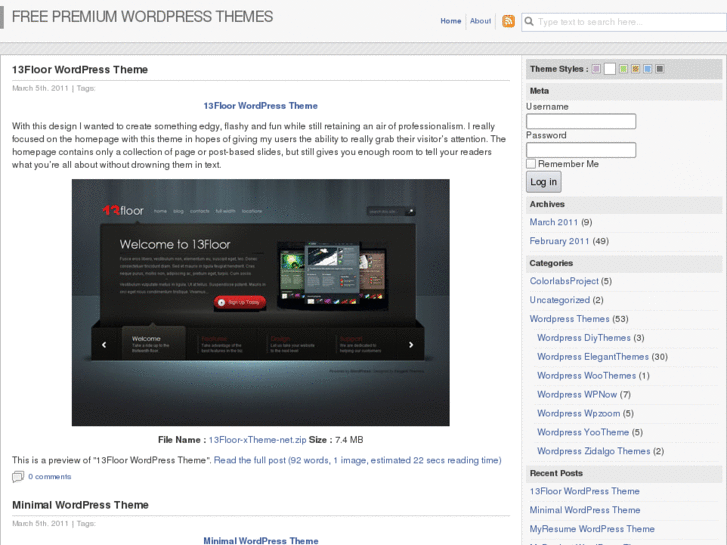Screen dimensions: 727x545
Task: Open the site title Free Premium WordPress Themes
Action: 142,17
